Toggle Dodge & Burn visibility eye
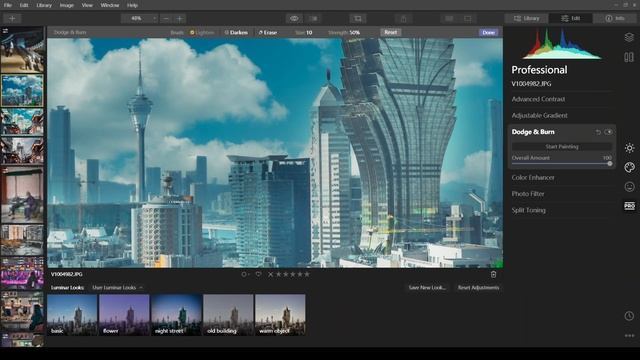Image resolution: width=640 pixels, height=360 pixels. tap(608, 132)
